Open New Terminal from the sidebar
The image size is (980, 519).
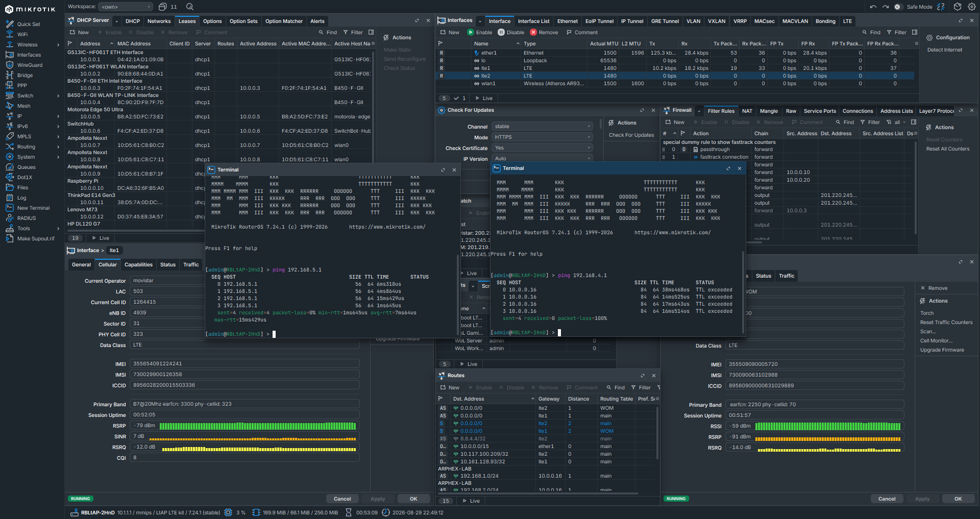[x=33, y=208]
